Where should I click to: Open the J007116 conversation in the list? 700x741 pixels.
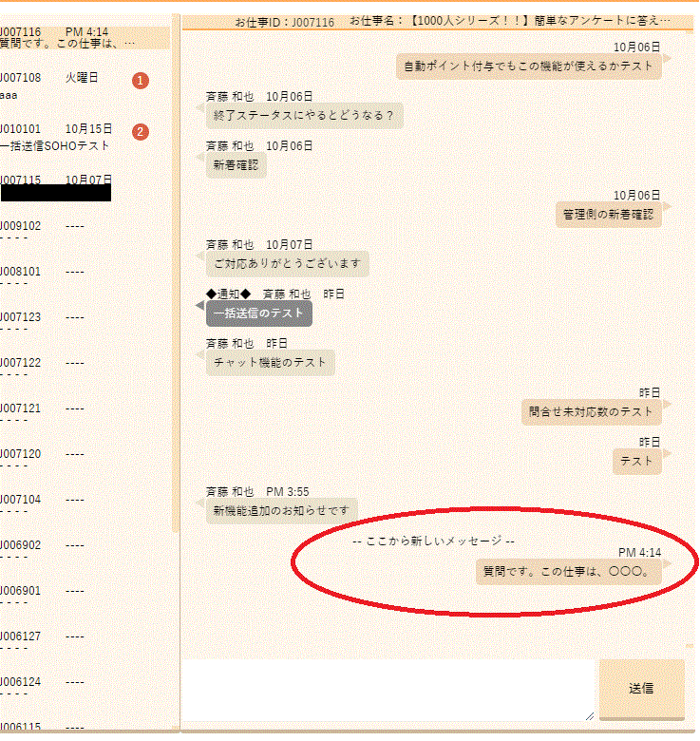pos(85,38)
